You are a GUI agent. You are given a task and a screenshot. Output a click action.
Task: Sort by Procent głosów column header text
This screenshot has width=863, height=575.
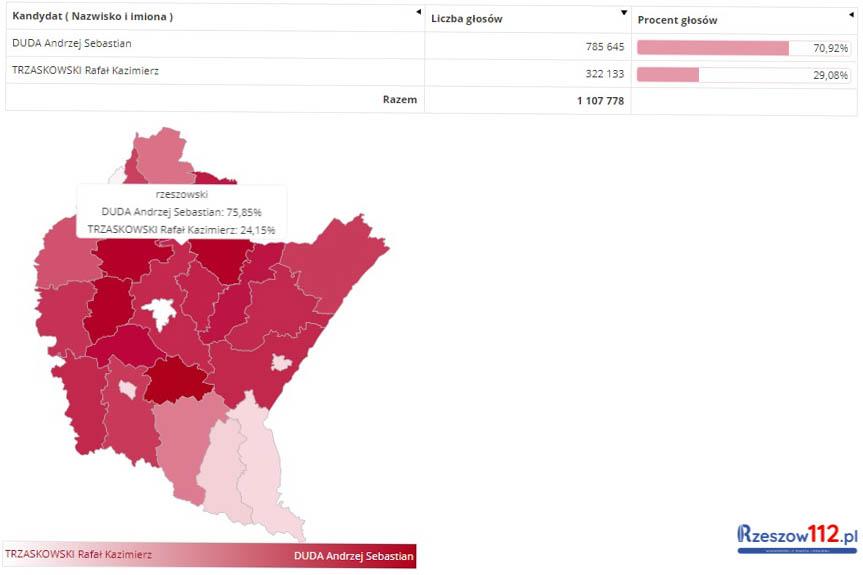(x=677, y=20)
